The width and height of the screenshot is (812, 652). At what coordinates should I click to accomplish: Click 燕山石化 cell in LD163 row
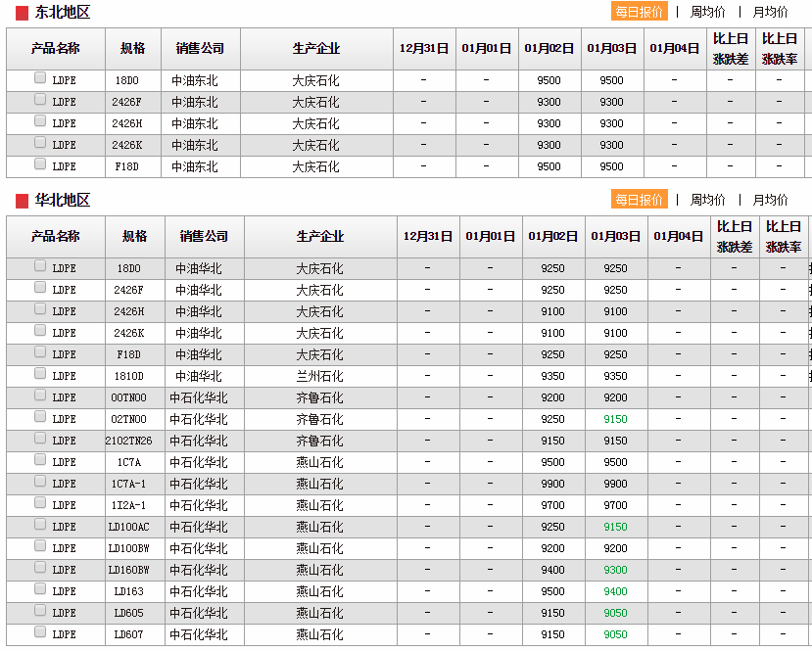(319, 591)
